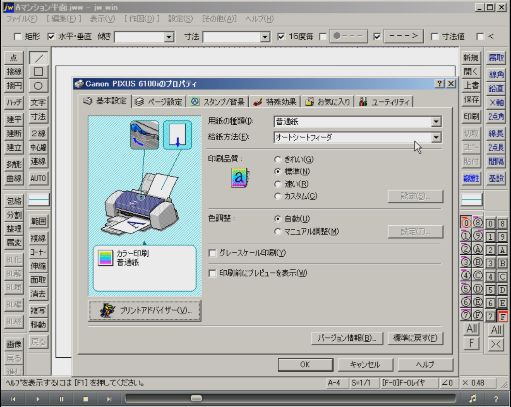Open the 設定(S) menu
The width and height of the screenshot is (511, 407).
(x=180, y=19)
